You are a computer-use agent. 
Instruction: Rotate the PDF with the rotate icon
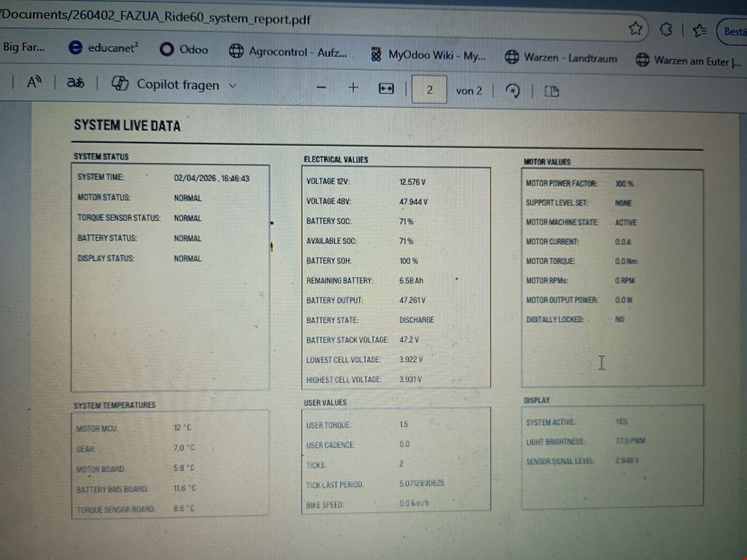[x=513, y=91]
